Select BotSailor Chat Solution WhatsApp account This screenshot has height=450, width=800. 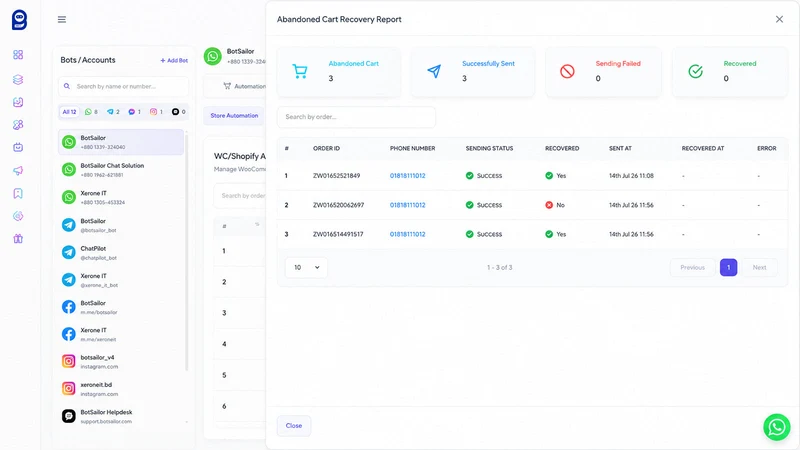(121, 170)
